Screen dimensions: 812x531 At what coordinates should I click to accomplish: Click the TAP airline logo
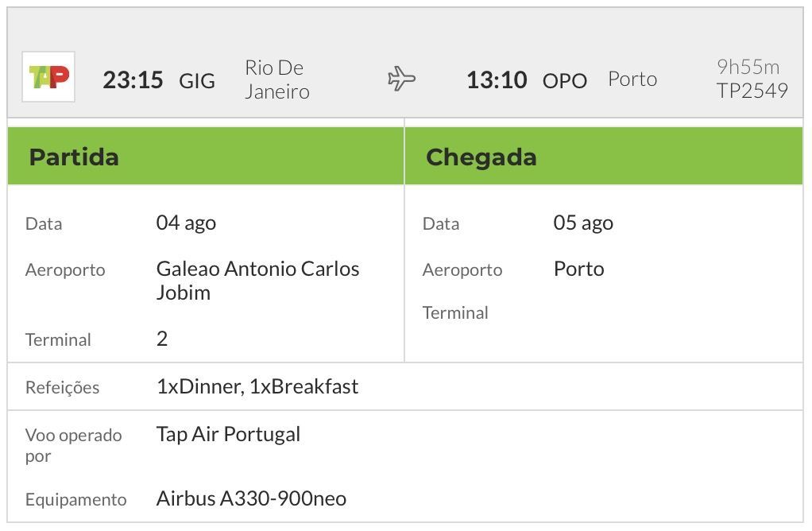[x=48, y=76]
